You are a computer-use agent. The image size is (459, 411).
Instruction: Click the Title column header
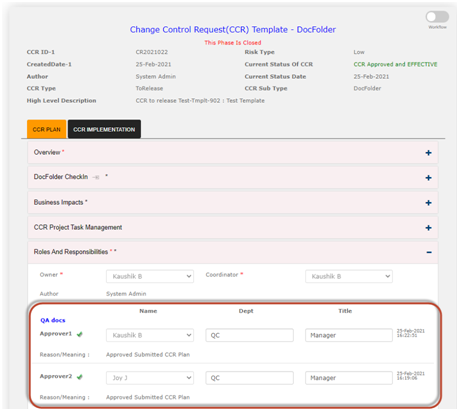click(345, 311)
